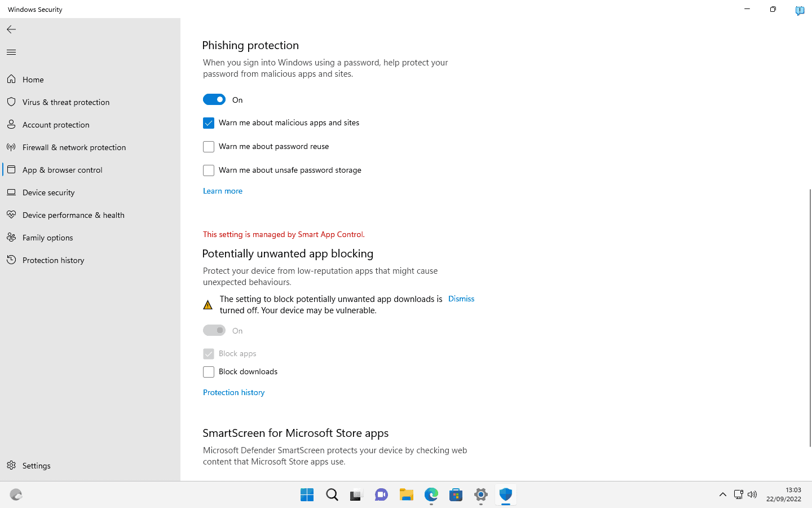Click the Home house icon
This screenshot has width=812, height=508.
click(11, 79)
